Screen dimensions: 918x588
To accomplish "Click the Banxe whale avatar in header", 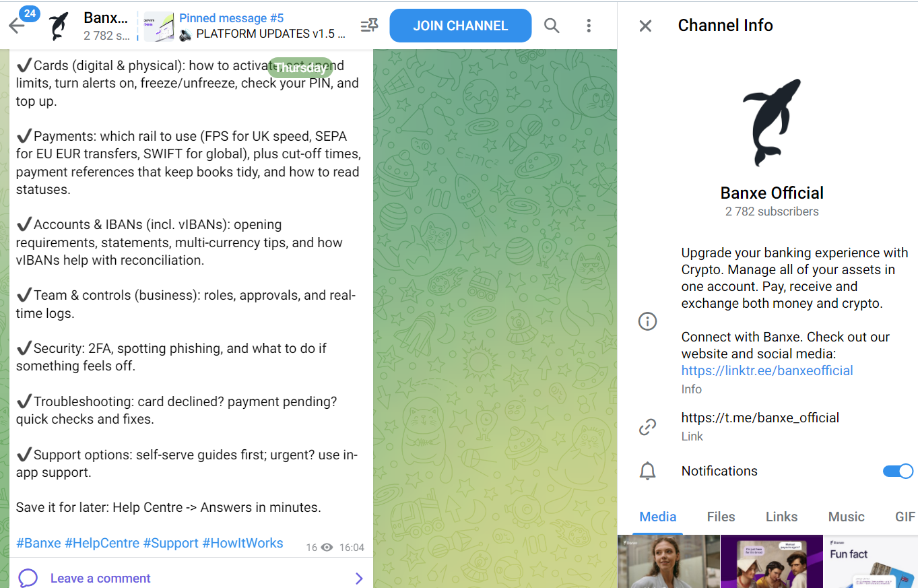I will (x=61, y=26).
